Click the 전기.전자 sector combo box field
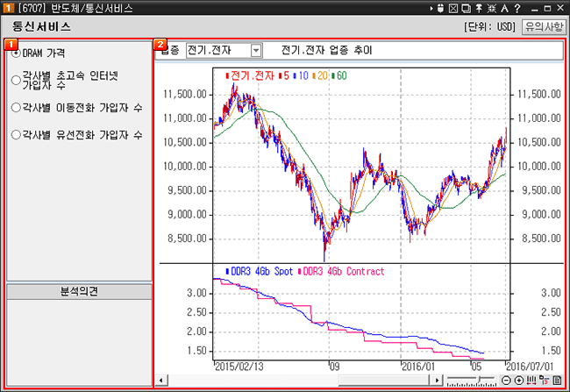570x392 pixels. pyautogui.click(x=224, y=51)
